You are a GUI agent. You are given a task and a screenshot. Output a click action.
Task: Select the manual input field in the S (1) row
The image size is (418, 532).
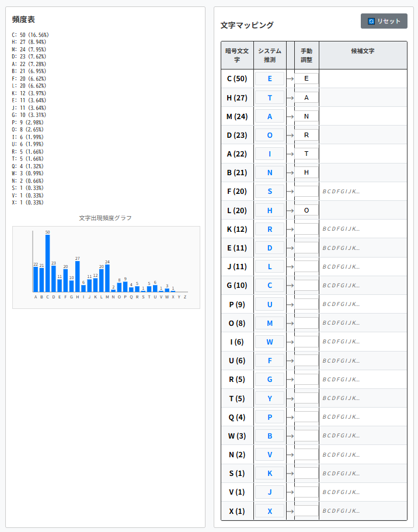[x=306, y=474]
